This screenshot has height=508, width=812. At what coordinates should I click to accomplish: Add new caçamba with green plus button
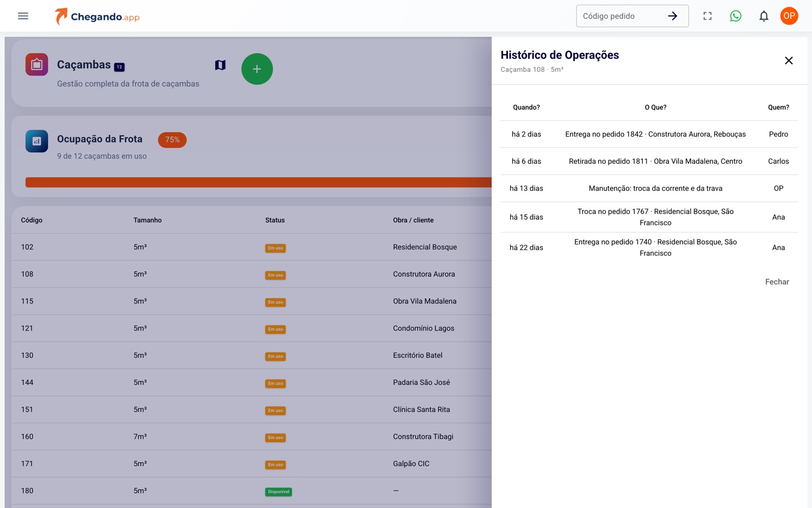[x=257, y=69]
